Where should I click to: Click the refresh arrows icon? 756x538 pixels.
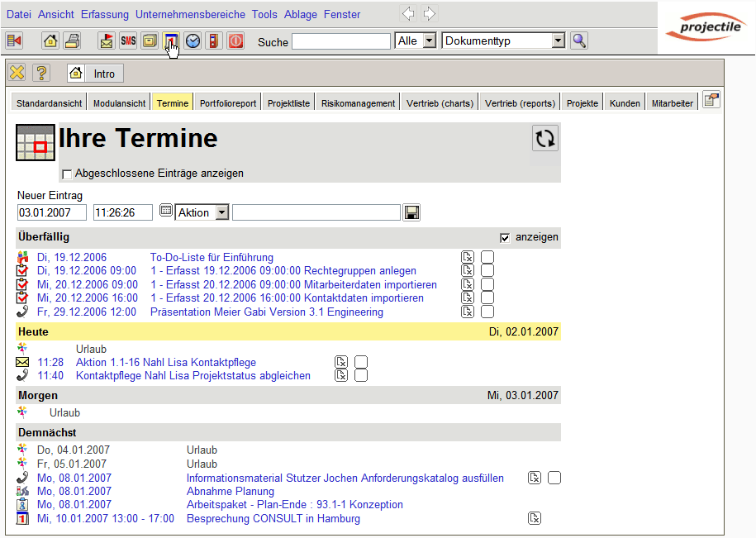pyautogui.click(x=544, y=138)
